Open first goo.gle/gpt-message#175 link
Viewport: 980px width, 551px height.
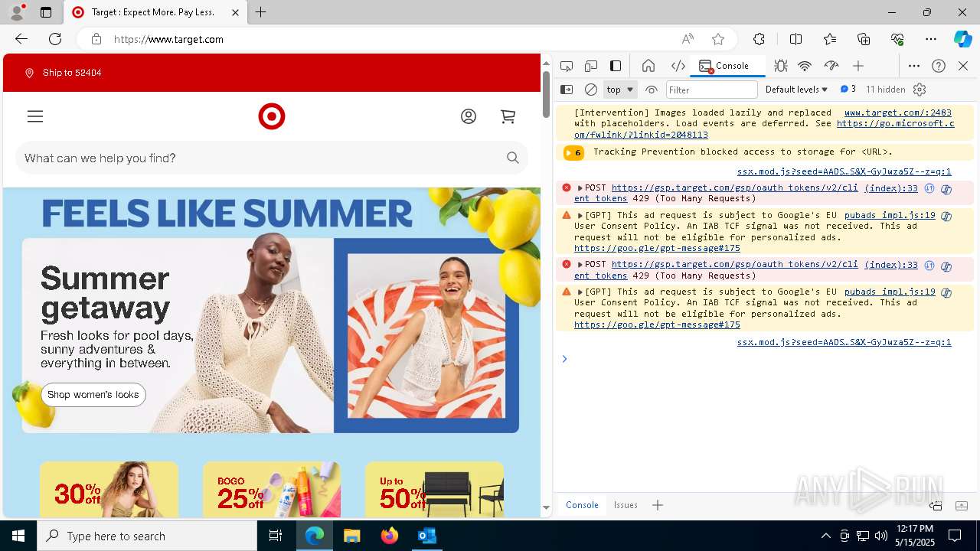(657, 248)
